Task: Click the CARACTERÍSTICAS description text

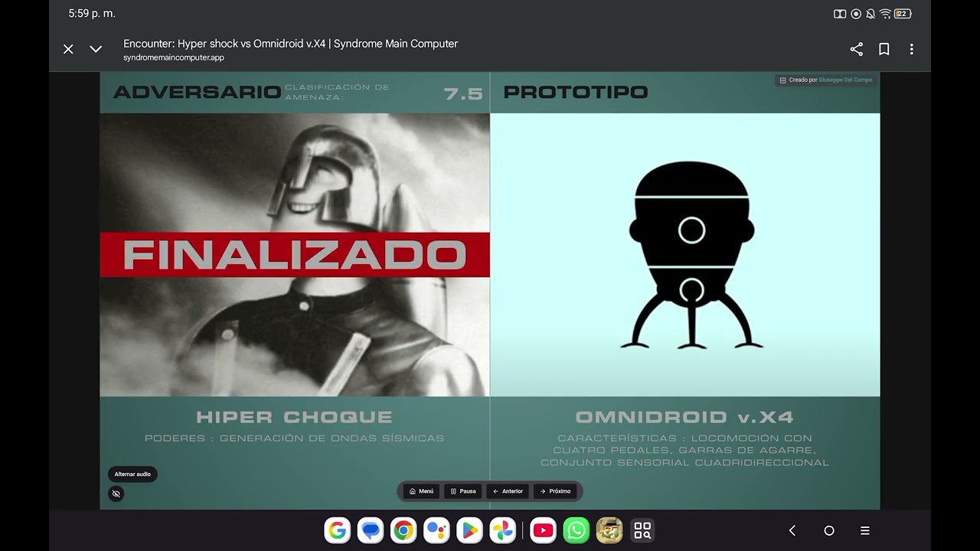Action: 684,451
